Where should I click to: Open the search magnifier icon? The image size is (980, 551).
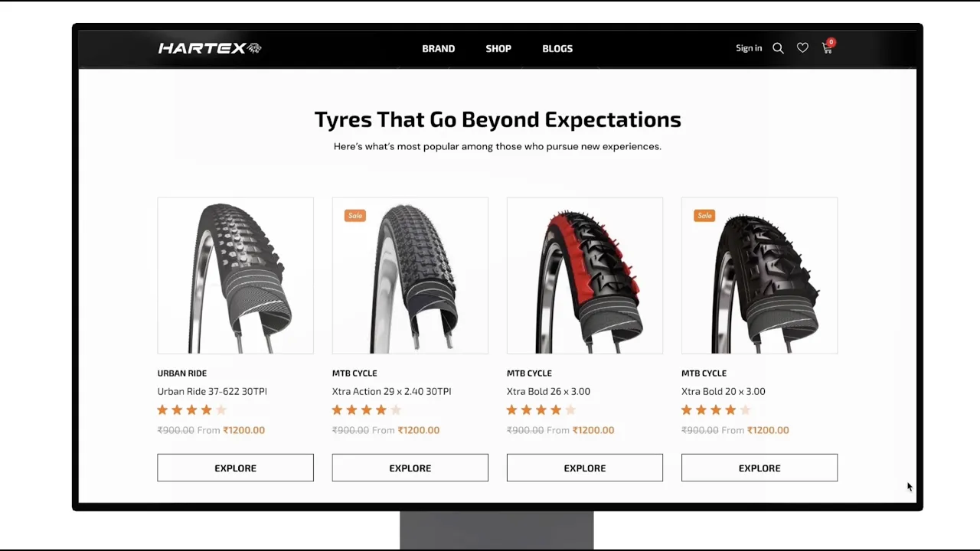click(778, 48)
